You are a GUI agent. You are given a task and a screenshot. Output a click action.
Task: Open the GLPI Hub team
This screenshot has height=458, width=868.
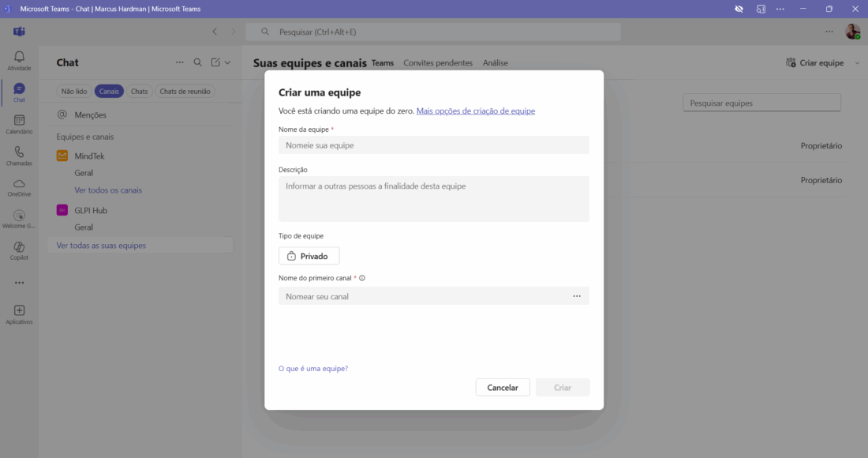pyautogui.click(x=91, y=210)
